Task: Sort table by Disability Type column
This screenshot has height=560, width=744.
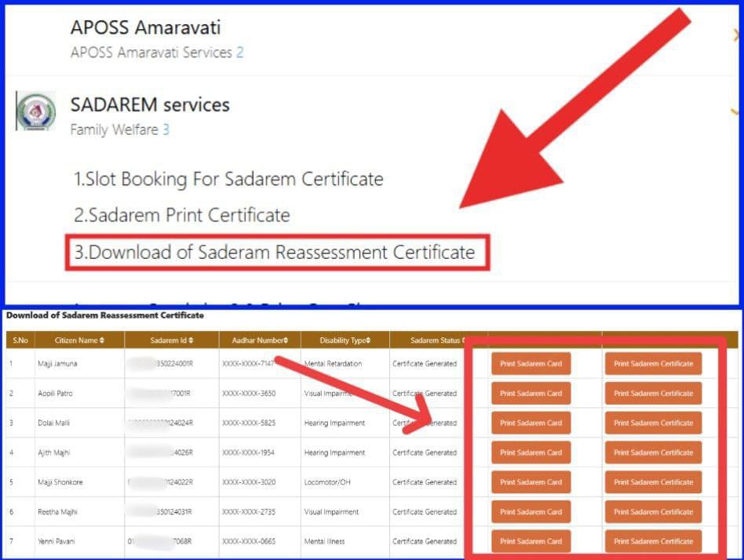Action: click(x=345, y=340)
